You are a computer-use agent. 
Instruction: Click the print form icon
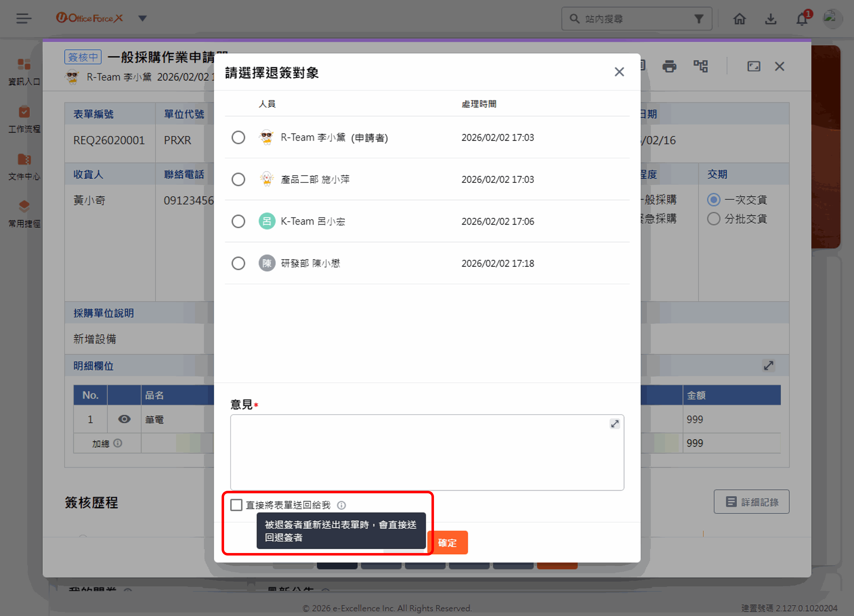669,66
